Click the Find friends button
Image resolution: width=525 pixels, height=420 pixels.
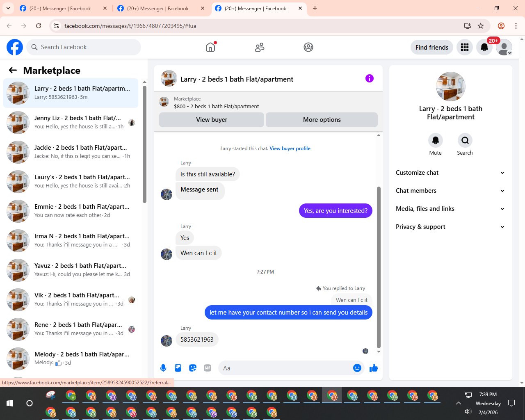(432, 47)
